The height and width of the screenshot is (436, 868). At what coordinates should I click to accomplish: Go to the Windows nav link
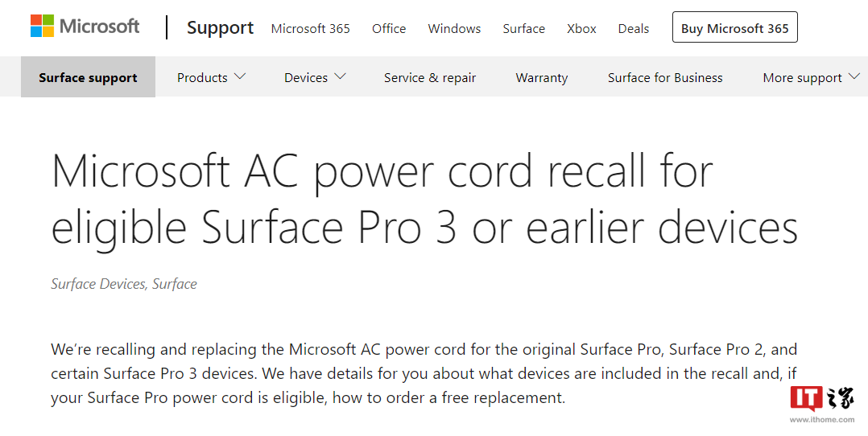point(454,29)
